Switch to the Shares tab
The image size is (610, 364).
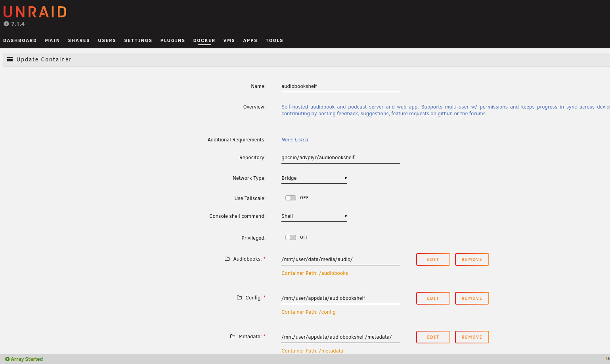click(x=79, y=40)
